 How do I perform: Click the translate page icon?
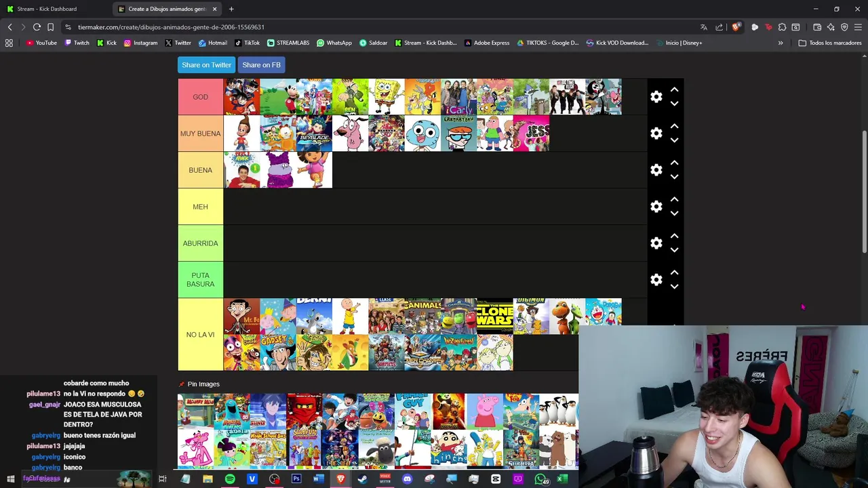pos(703,27)
